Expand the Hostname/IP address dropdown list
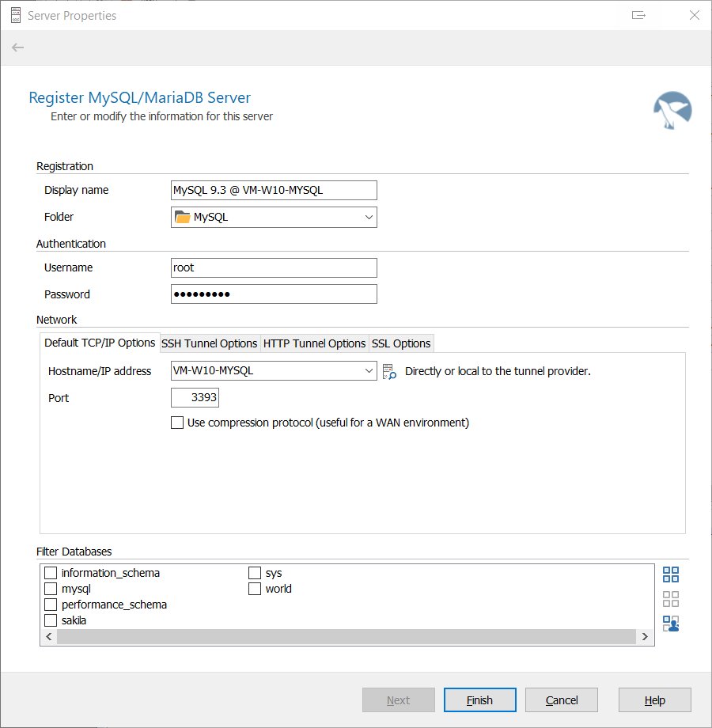Viewport: 712px width, 728px height. click(x=369, y=371)
